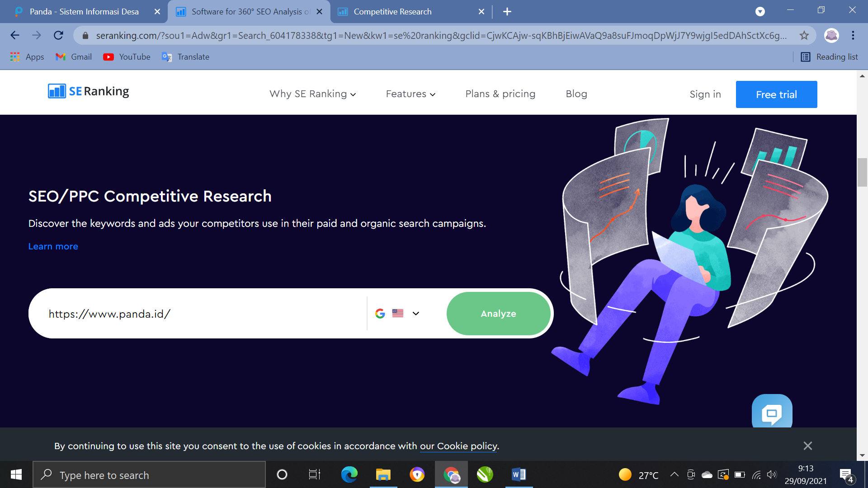868x488 pixels.
Task: Expand the Why SE Ranking menu
Action: (313, 94)
